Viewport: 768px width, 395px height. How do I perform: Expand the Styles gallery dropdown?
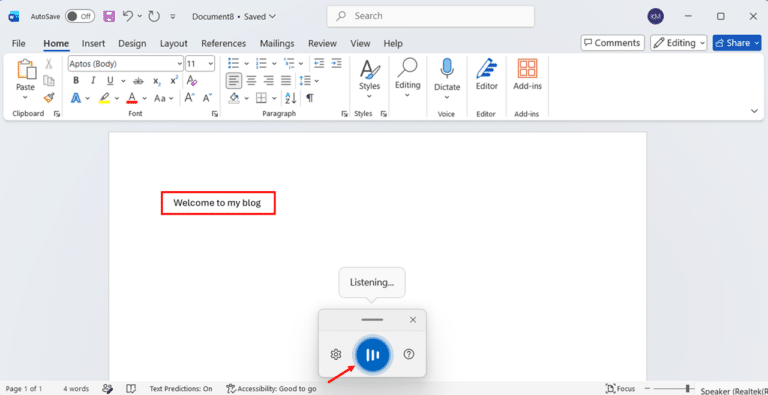point(369,97)
